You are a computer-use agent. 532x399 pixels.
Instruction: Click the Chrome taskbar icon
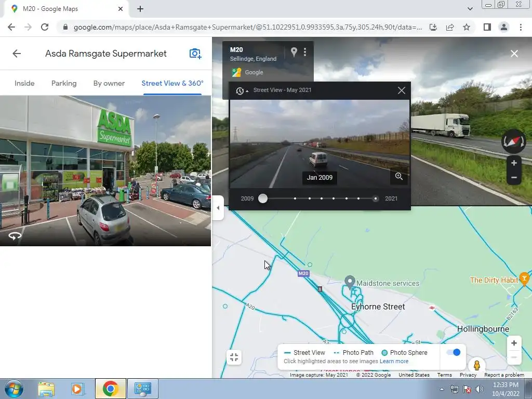(x=110, y=389)
